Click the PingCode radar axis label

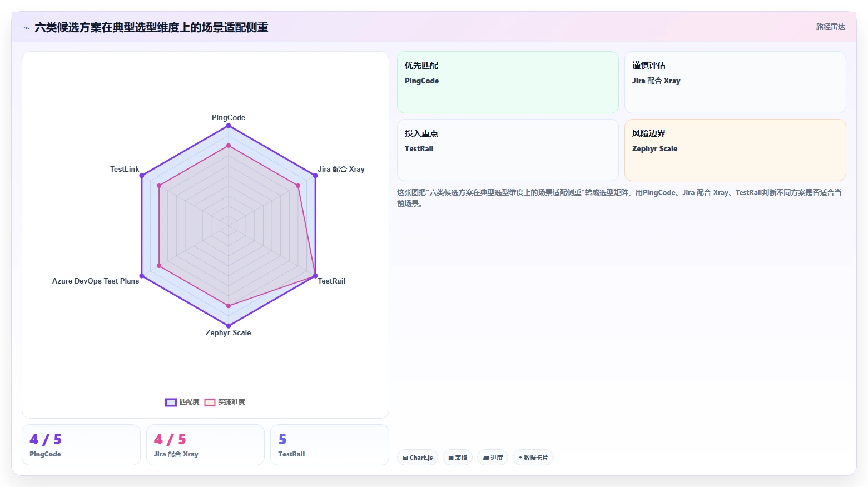pos(228,117)
